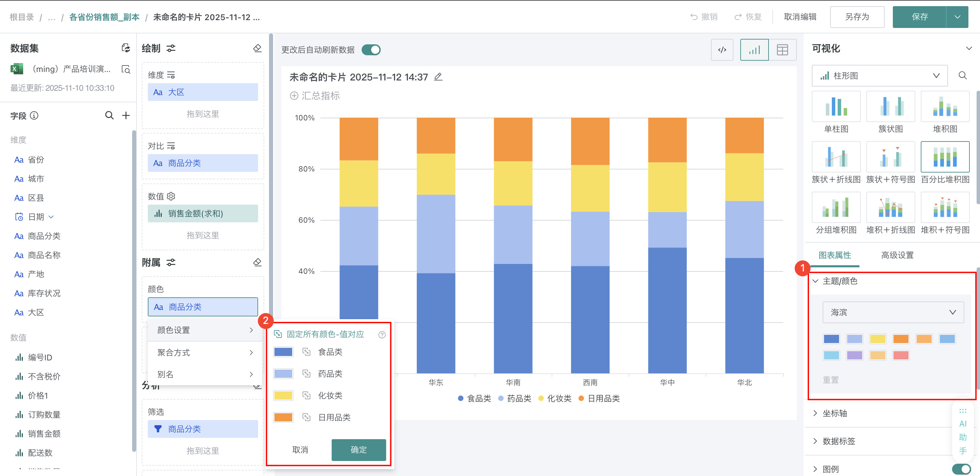Image resolution: width=980 pixels, height=476 pixels.
Task: Click search icon next to 柱形图 dropdown
Action: click(963, 75)
